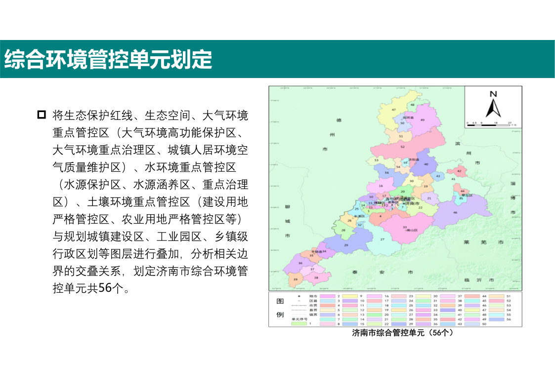Click the 镇界 label in the legend
Screen dimensions: 555x392
pos(313,314)
